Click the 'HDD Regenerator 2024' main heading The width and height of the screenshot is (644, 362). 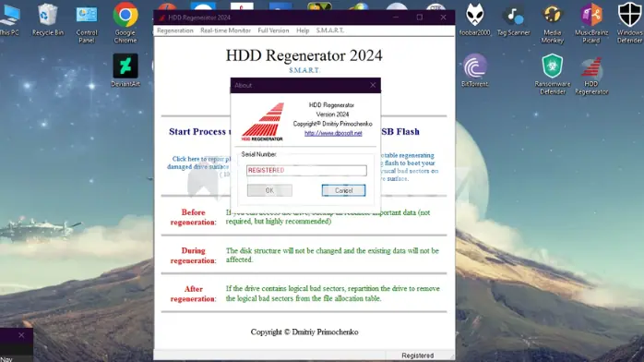coord(304,55)
